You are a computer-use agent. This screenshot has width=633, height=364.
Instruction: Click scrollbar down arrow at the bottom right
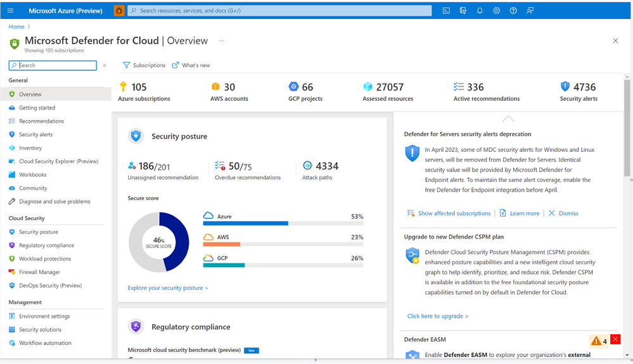point(627,355)
